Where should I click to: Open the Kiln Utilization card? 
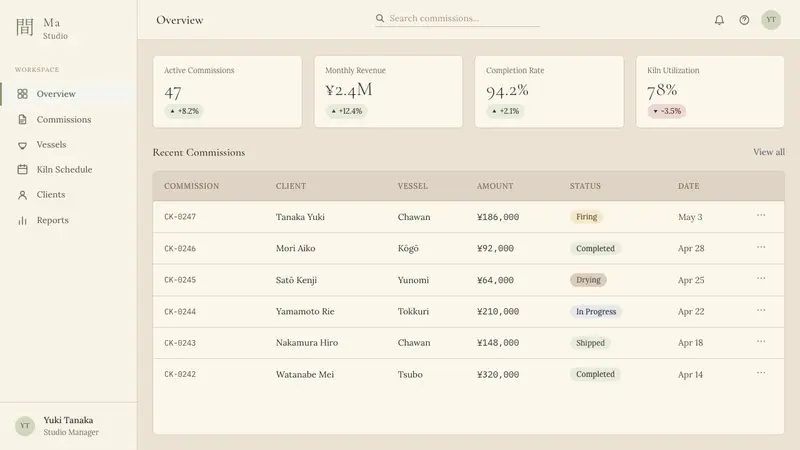[x=710, y=92]
